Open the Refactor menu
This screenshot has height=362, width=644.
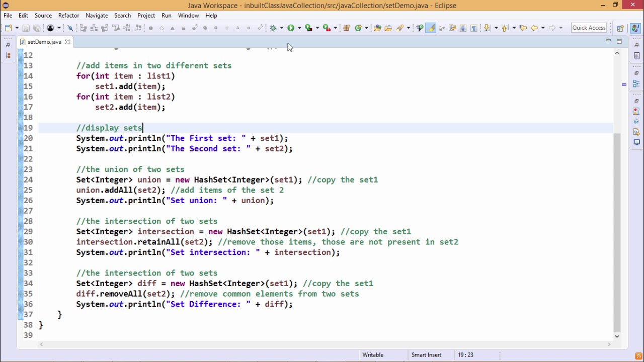tap(68, 16)
